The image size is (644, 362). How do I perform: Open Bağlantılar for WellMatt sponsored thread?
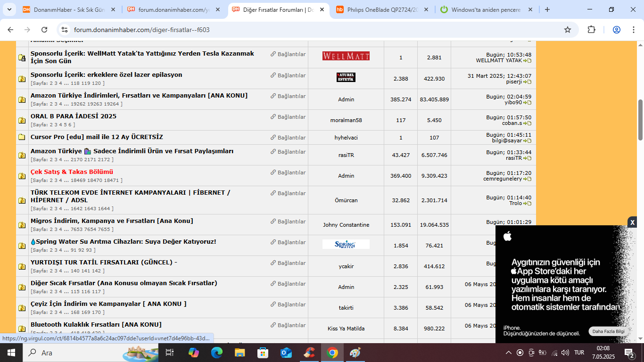pyautogui.click(x=288, y=54)
